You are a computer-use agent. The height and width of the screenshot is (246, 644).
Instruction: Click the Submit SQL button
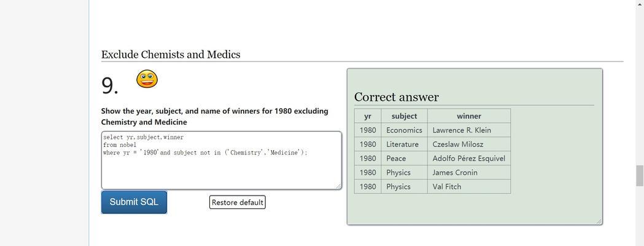tap(134, 202)
